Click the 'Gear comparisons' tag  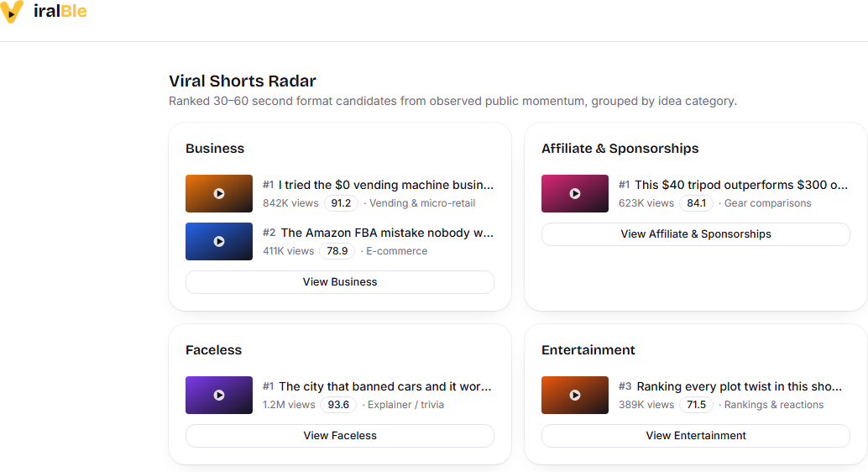768,203
